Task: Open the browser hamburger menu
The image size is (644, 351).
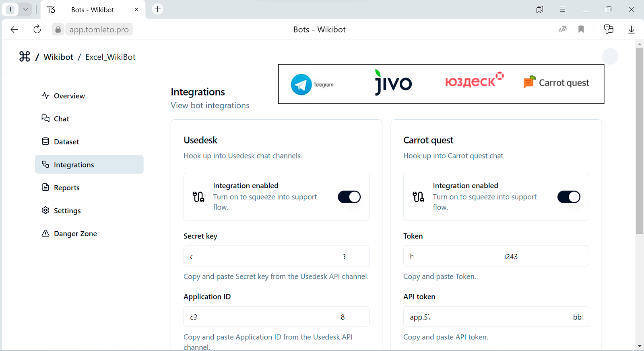Action: coord(563,9)
